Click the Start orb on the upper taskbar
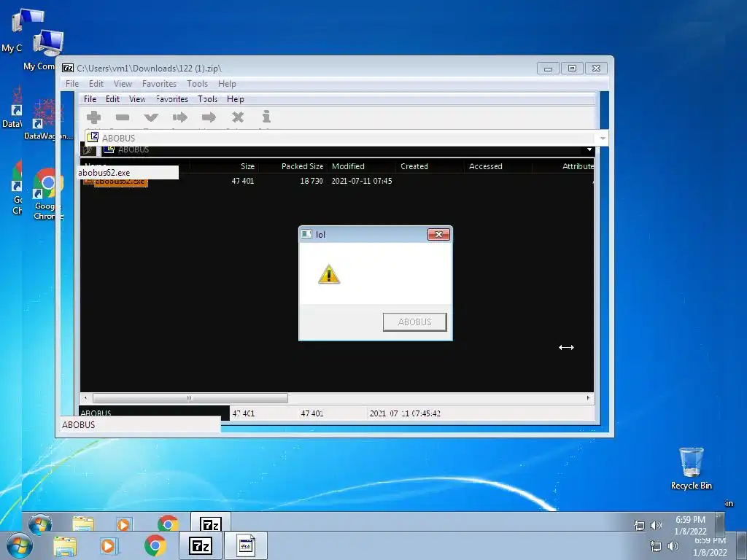Viewport: 747px width, 560px height. coord(40,524)
